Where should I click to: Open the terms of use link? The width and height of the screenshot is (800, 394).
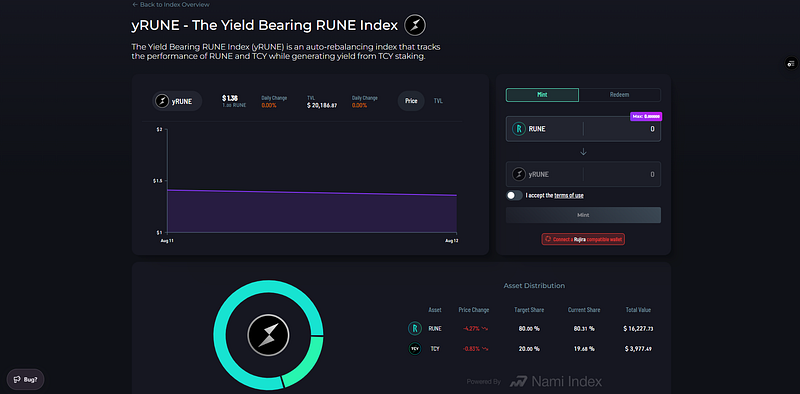coord(569,195)
